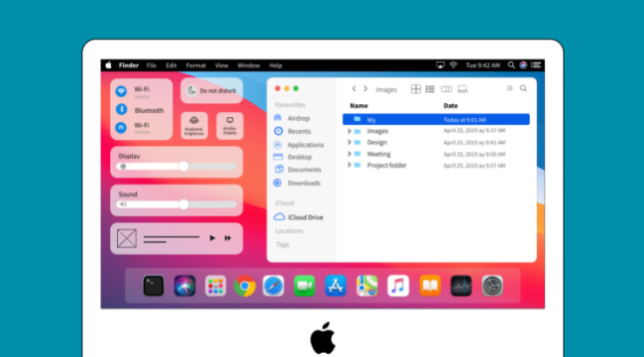Switch Finder to icon grid view
The width and height of the screenshot is (644, 357).
click(x=416, y=89)
